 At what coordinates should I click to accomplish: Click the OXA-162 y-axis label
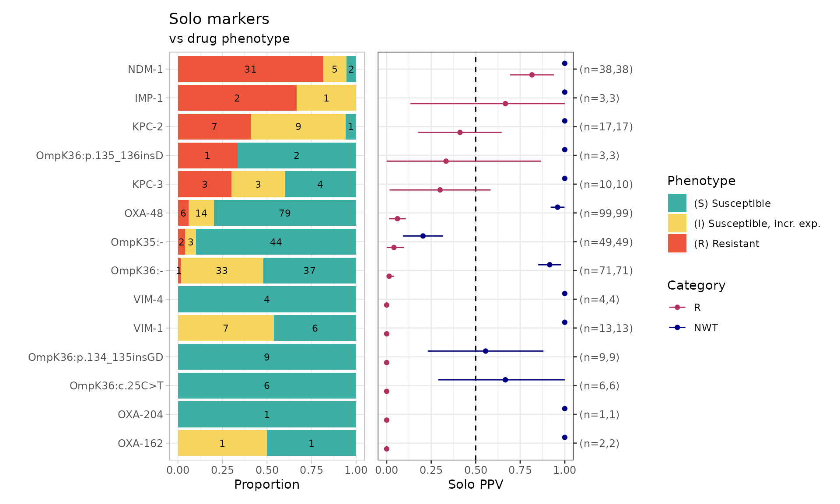(140, 443)
